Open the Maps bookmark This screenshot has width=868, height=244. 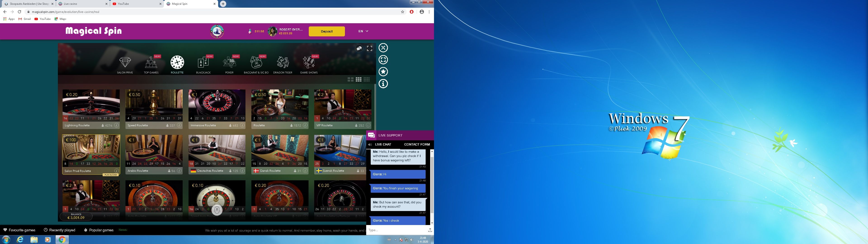click(60, 19)
